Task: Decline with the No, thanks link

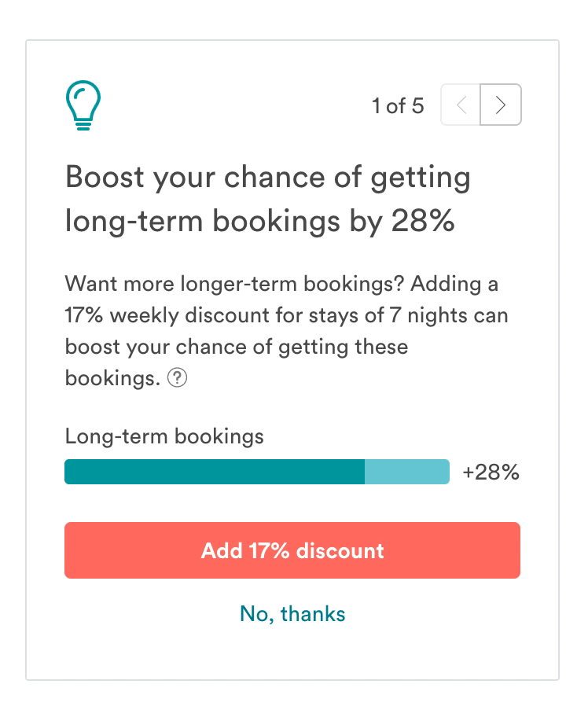Action: (292, 614)
